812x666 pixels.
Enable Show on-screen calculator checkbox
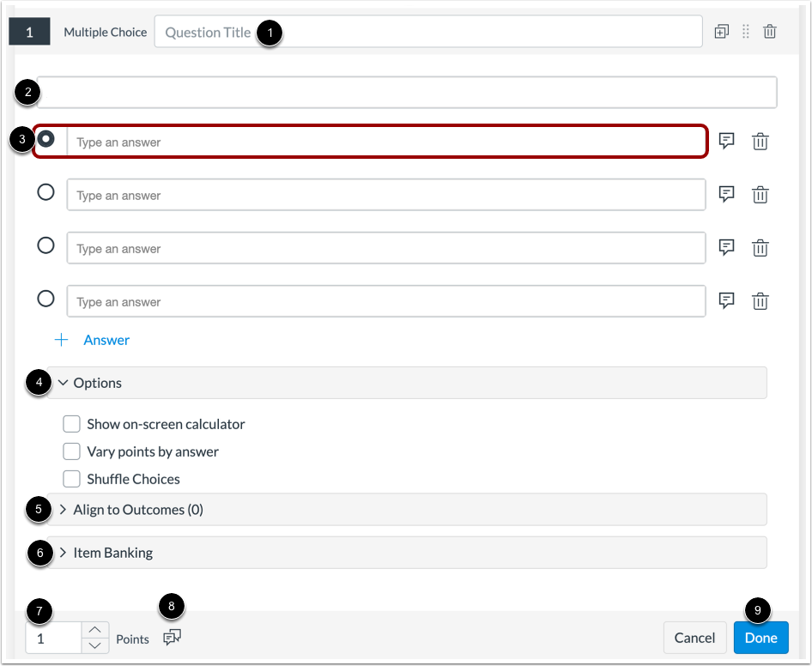71,424
